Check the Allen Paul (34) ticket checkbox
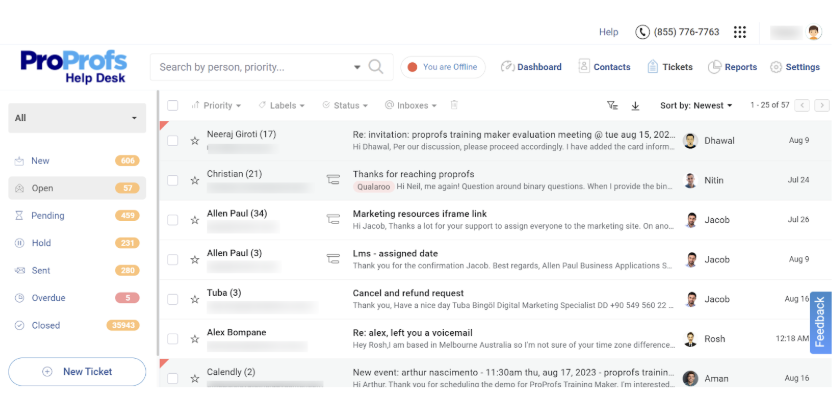The height and width of the screenshot is (402, 840). (x=172, y=220)
